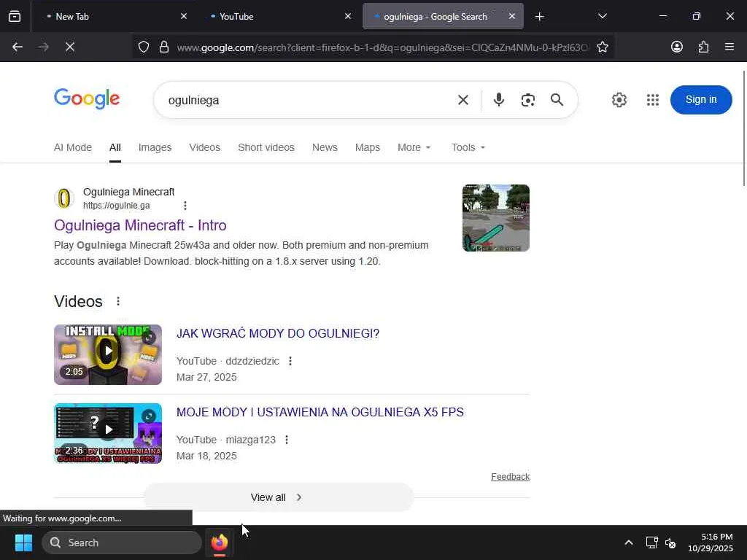Open Google apps grid

[652, 100]
